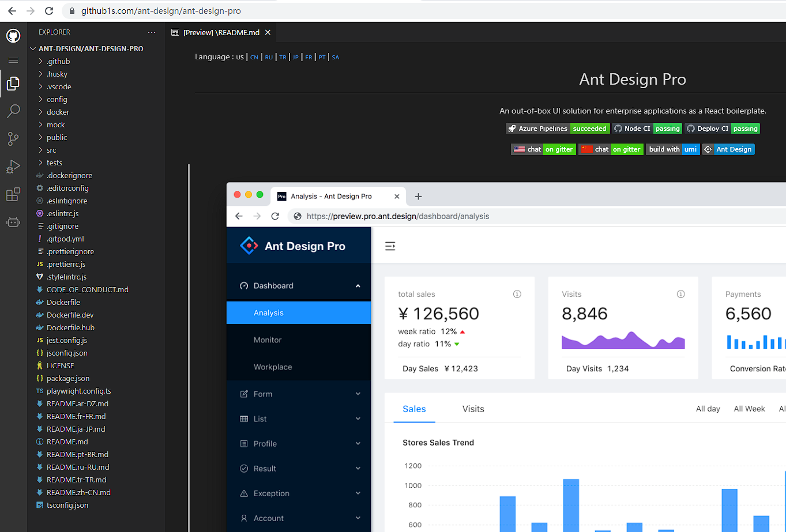The height and width of the screenshot is (532, 786).
Task: Expand the src folder
Action: [96, 150]
